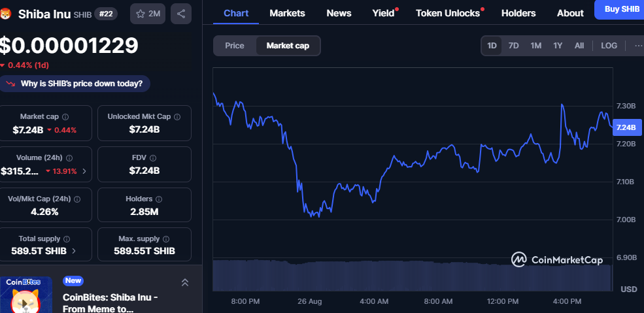Screen dimensions: 644x313
Task: Click the FDV value $7.24B
Action: click(x=144, y=171)
